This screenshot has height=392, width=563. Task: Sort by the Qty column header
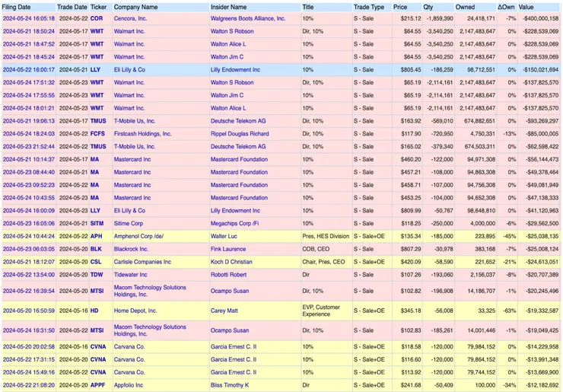(428, 7)
